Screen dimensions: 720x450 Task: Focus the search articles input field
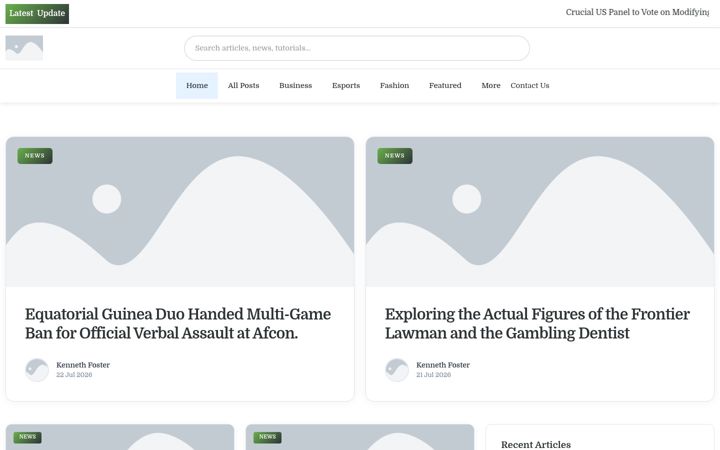click(357, 48)
